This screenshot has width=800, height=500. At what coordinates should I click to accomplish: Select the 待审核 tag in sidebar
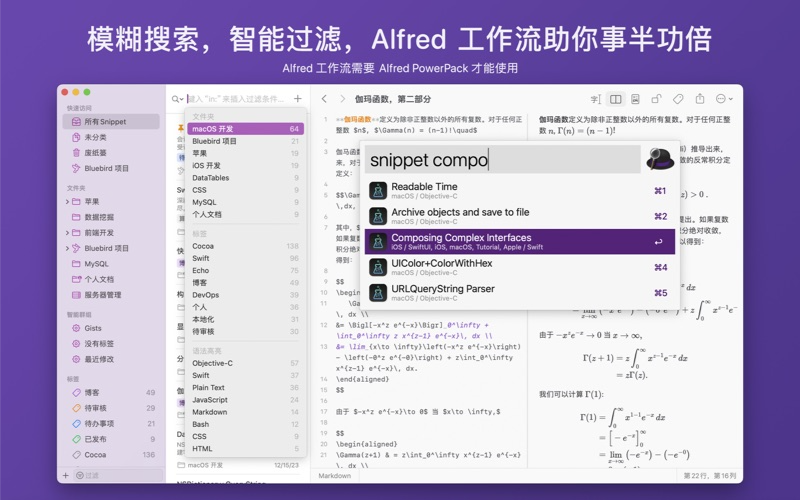point(111,408)
